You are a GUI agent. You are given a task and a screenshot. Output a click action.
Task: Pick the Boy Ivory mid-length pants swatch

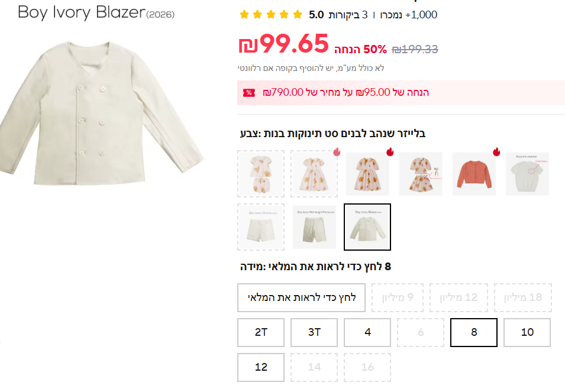coord(314,227)
